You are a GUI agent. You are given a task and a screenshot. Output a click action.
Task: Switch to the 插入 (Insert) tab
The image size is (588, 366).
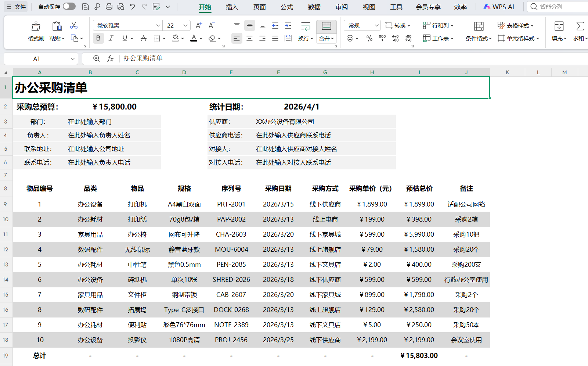232,7
